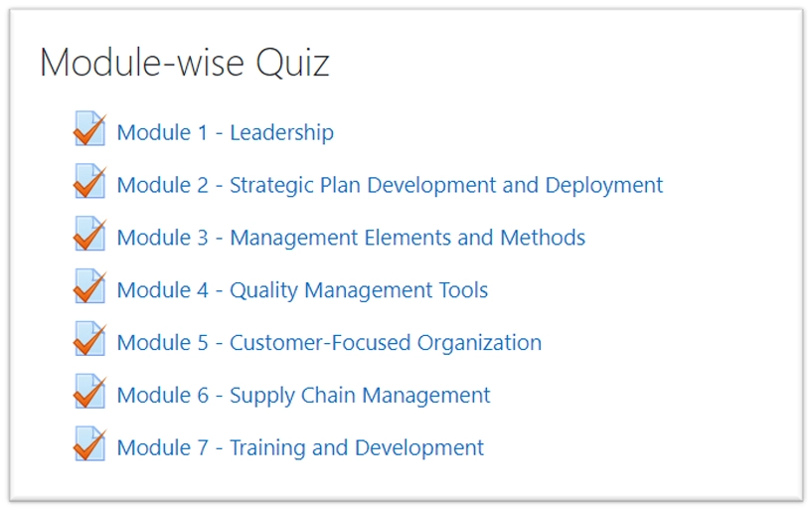812x511 pixels.
Task: Click the quiz icon next to Module 2
Action: pos(89,183)
